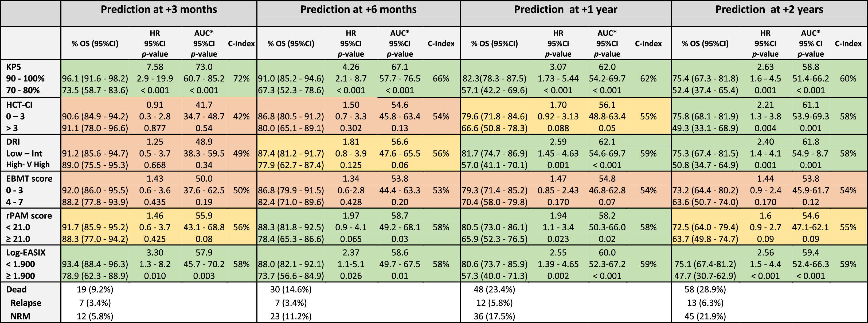Viewport: 868px width, 323px height.
Task: Click the HCT-CI 42% C-Index cell
Action: [241, 116]
